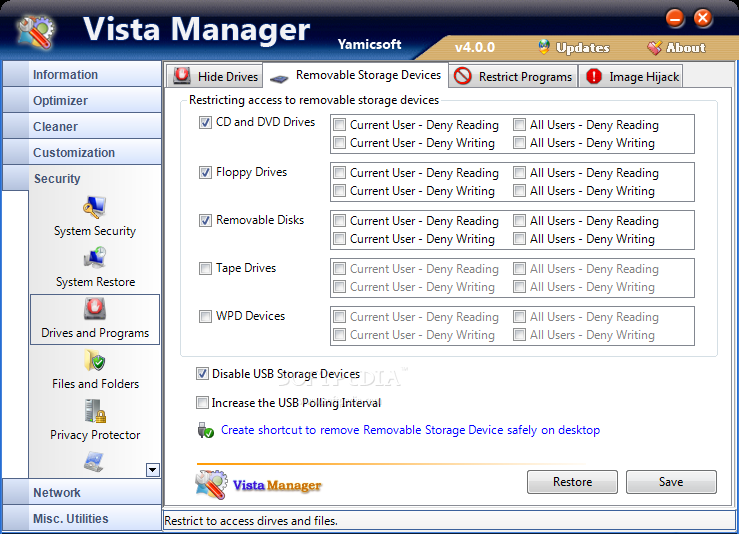Open the Image Hijack tab
The image size is (739, 534).
[631, 76]
